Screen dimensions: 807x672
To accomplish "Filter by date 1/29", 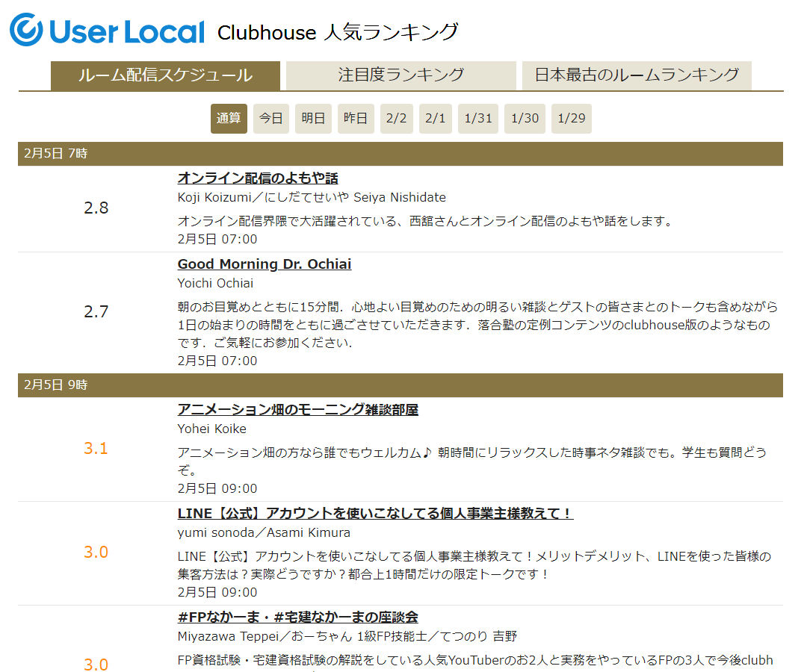I will point(572,119).
